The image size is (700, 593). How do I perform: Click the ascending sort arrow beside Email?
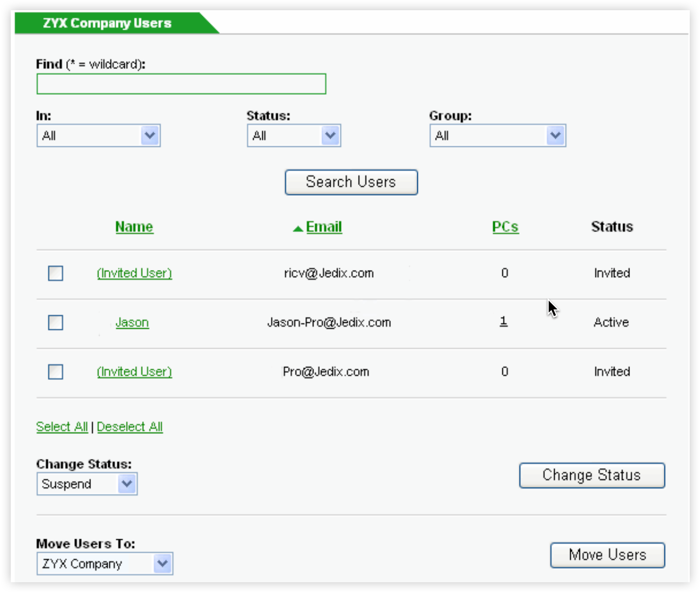pyautogui.click(x=297, y=227)
